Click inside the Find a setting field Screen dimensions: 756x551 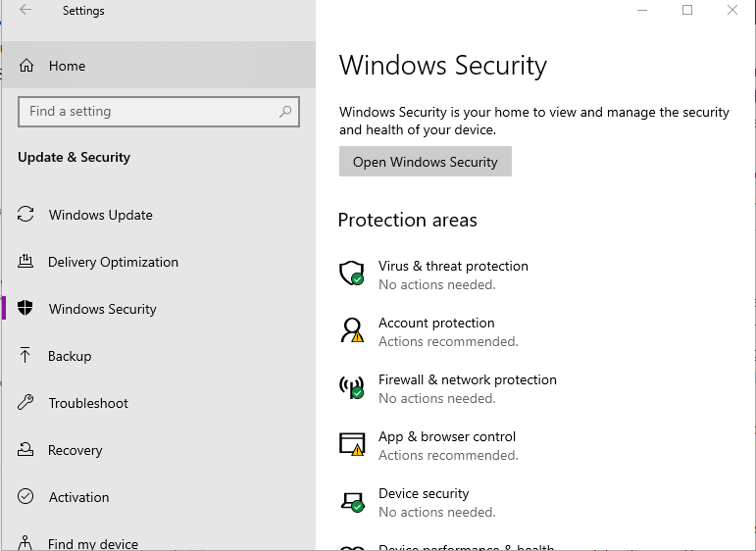pos(147,112)
